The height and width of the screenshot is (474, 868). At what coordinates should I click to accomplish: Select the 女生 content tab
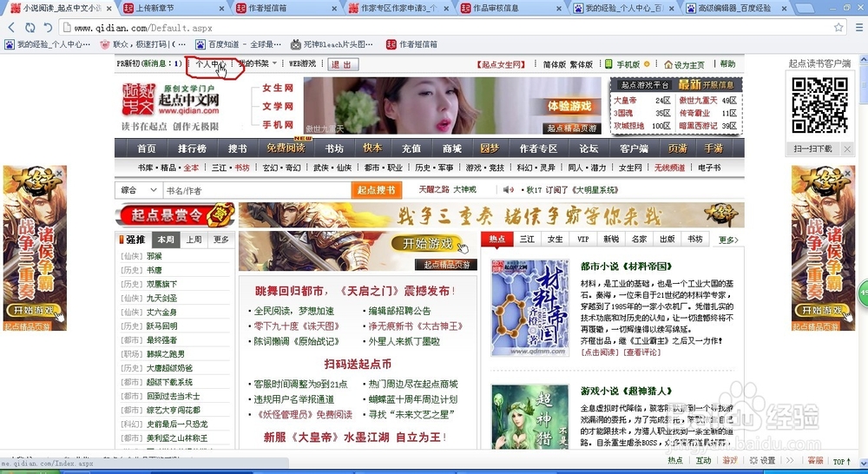556,240
